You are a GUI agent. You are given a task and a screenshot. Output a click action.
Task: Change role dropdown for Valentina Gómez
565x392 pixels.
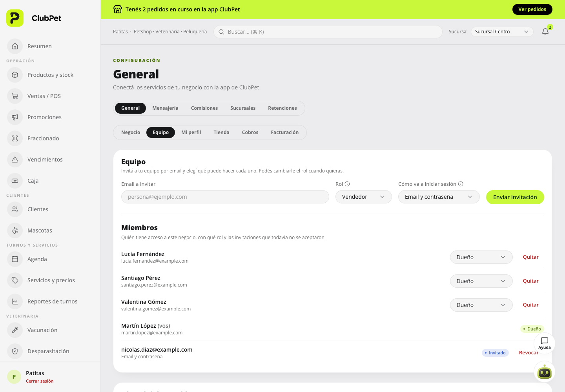(x=481, y=305)
